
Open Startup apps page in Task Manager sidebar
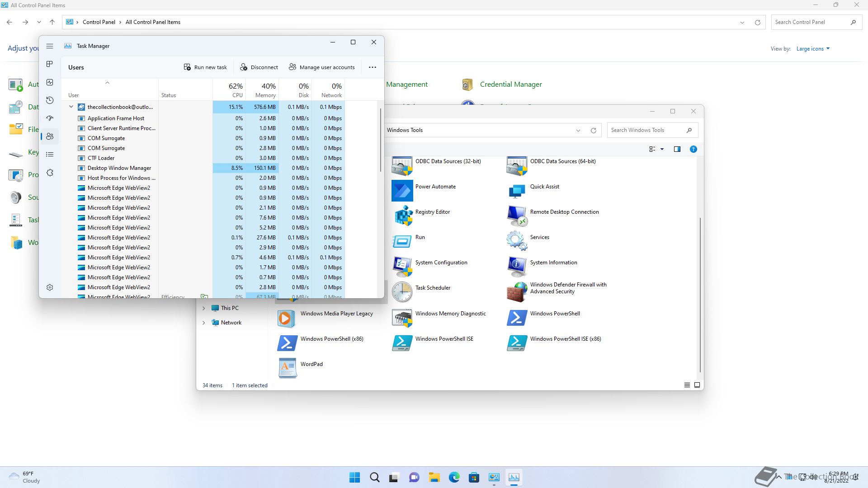click(50, 118)
